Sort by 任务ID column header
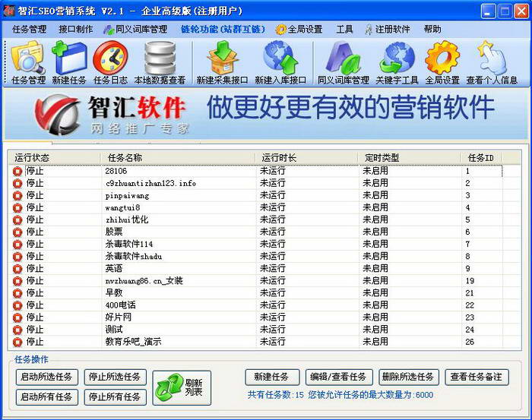The height and width of the screenshot is (420, 532). pyautogui.click(x=481, y=158)
